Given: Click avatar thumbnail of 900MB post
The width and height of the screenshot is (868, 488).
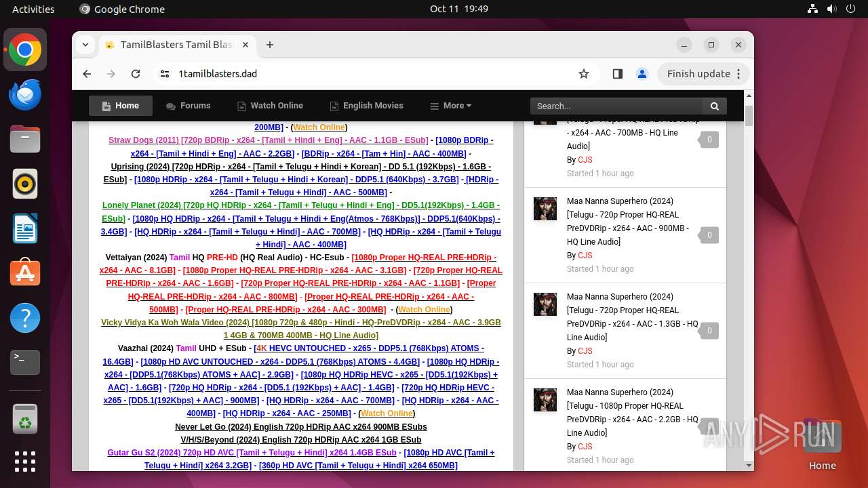Looking at the screenshot, I should (x=545, y=209).
